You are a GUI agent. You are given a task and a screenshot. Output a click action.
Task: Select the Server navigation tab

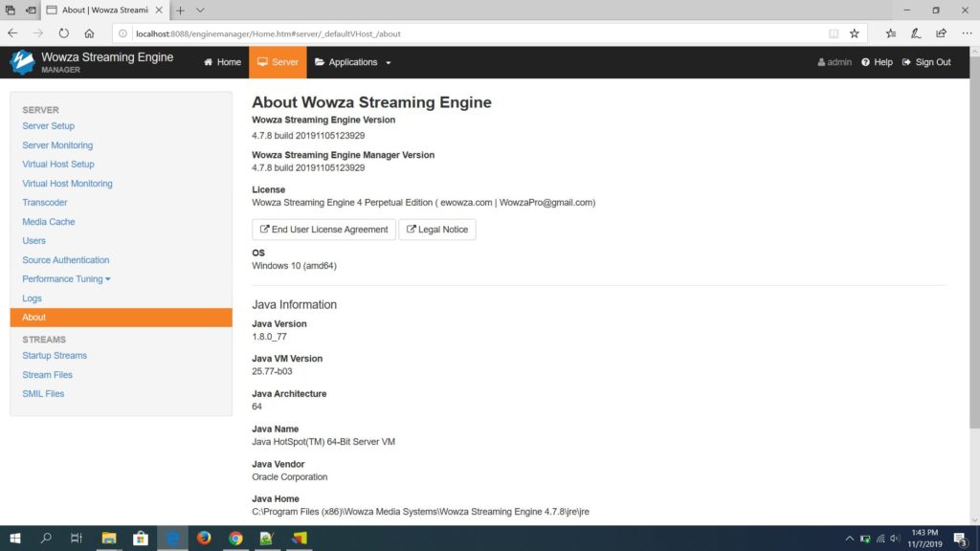pyautogui.click(x=278, y=62)
